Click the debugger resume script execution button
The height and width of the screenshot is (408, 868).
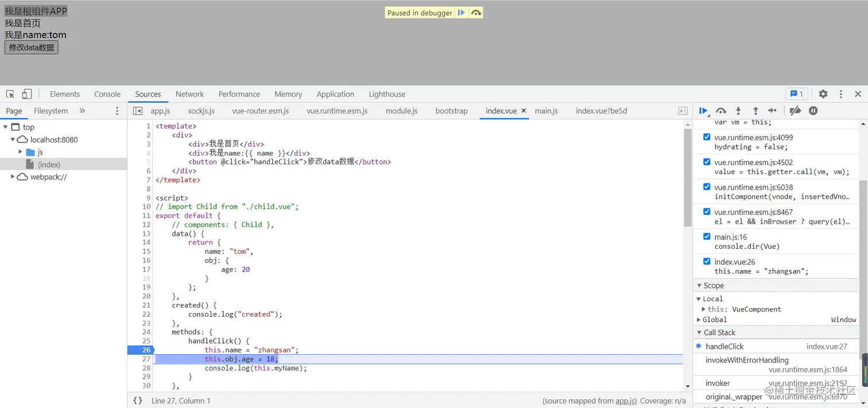point(703,111)
